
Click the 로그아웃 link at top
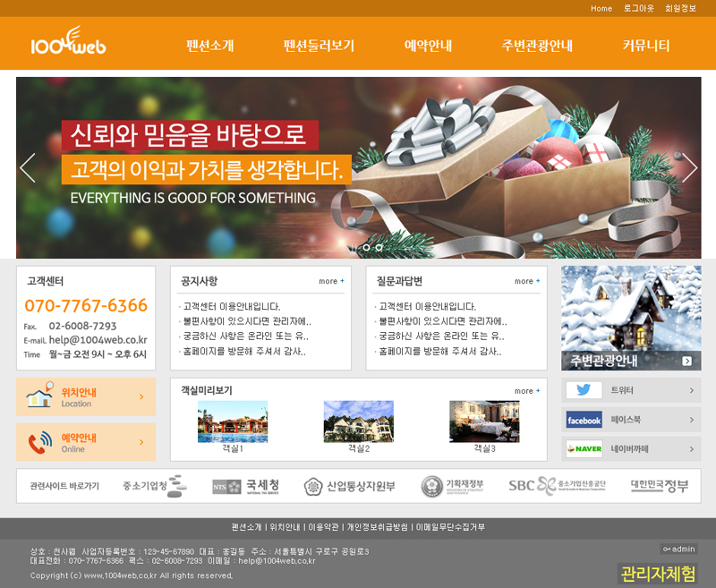tap(638, 8)
